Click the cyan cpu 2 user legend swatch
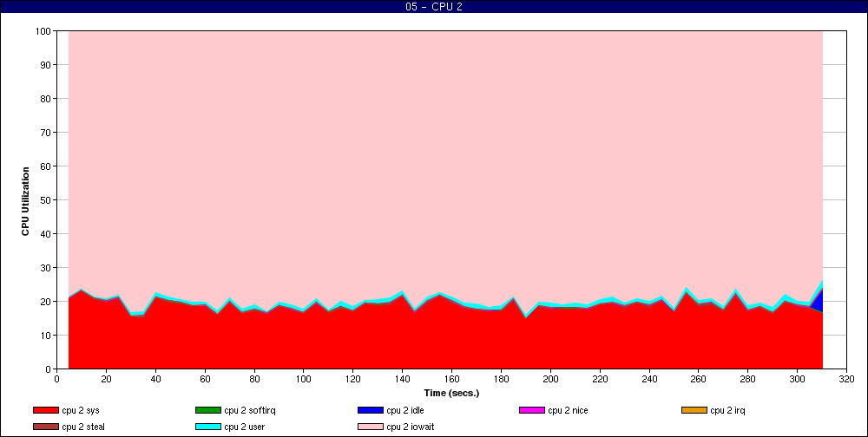Image resolution: width=868 pixels, height=437 pixels. point(208,427)
